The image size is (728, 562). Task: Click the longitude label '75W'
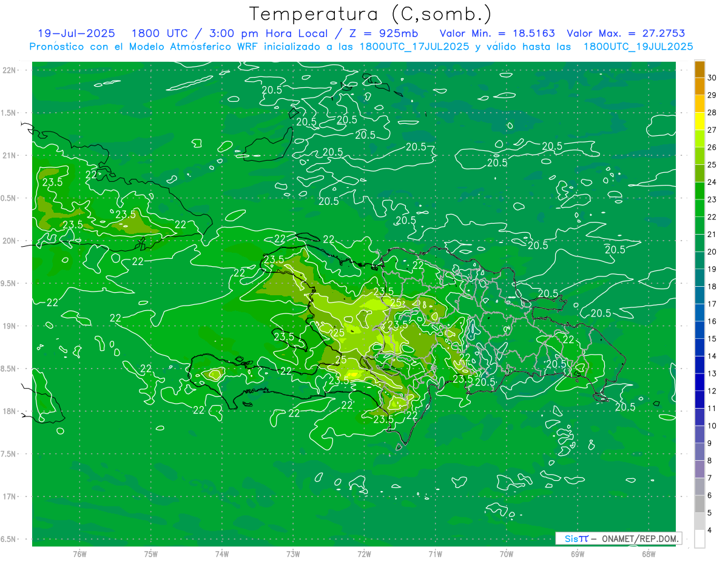pos(151,554)
